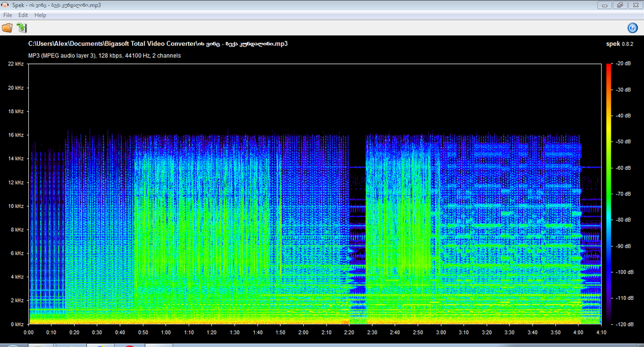This screenshot has width=644, height=347.
Task: Click the 3:00 time axis label
Action: pyautogui.click(x=441, y=333)
